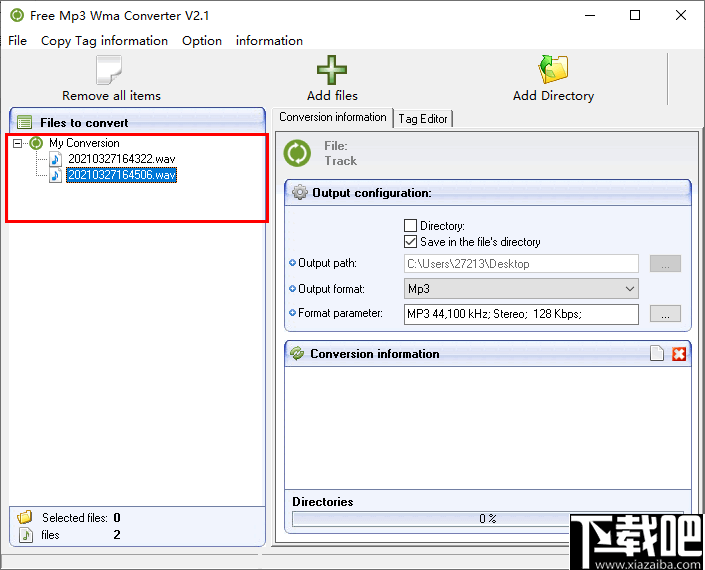This screenshot has height=570, width=705.
Task: Click the File: Track info text
Action: point(340,153)
